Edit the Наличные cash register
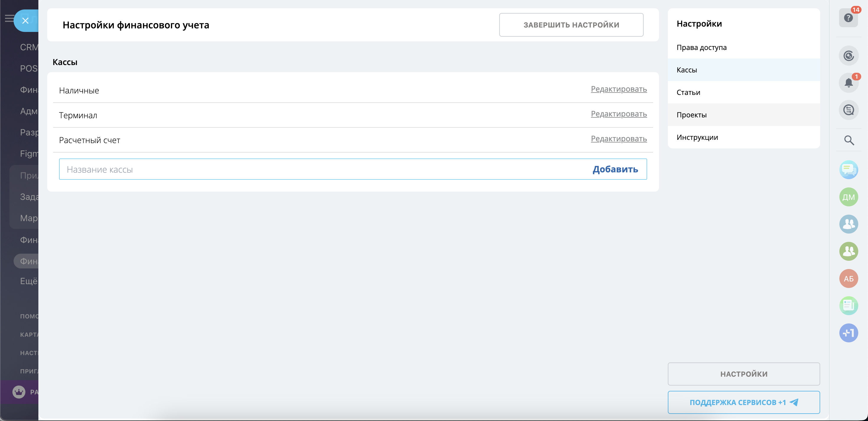This screenshot has width=868, height=421. tap(618, 89)
